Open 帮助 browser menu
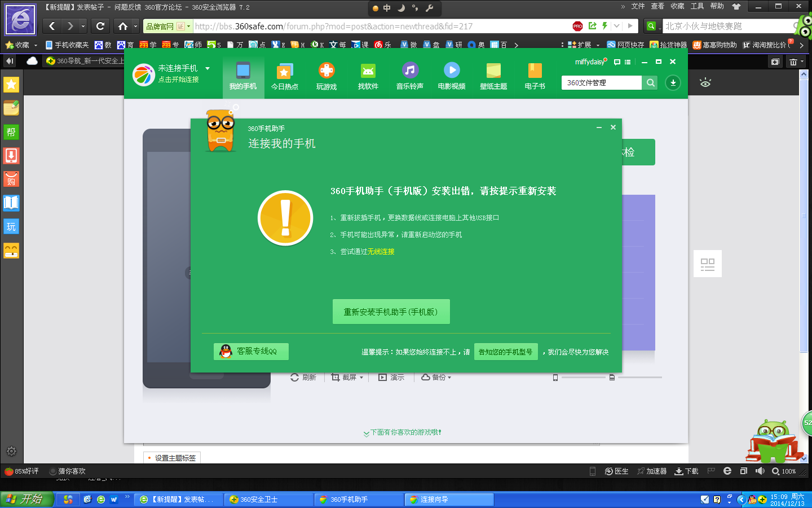The image size is (812, 508). pyautogui.click(x=717, y=6)
